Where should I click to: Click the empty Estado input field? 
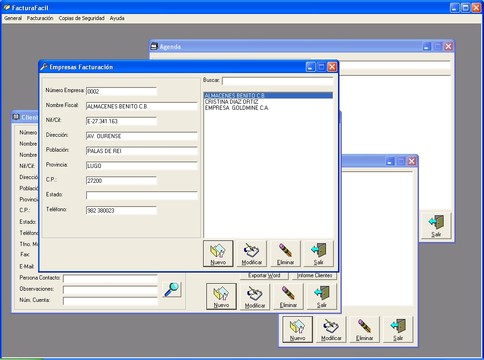point(142,195)
